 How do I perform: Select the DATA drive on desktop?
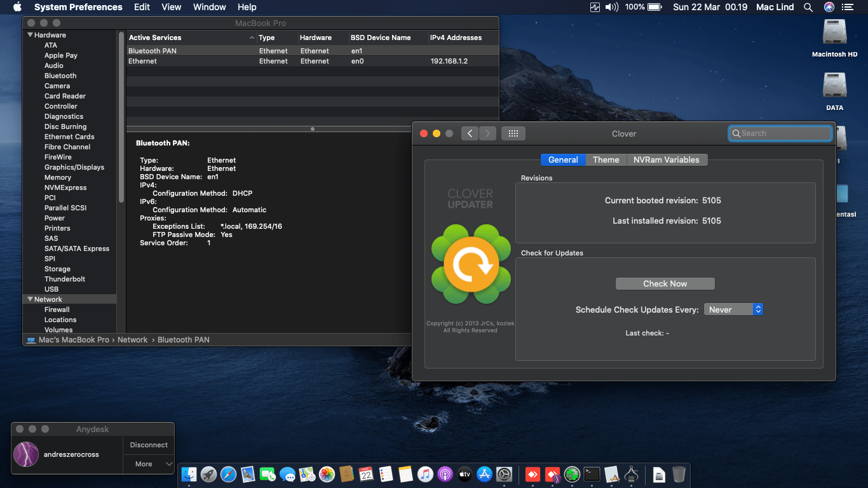point(834,91)
